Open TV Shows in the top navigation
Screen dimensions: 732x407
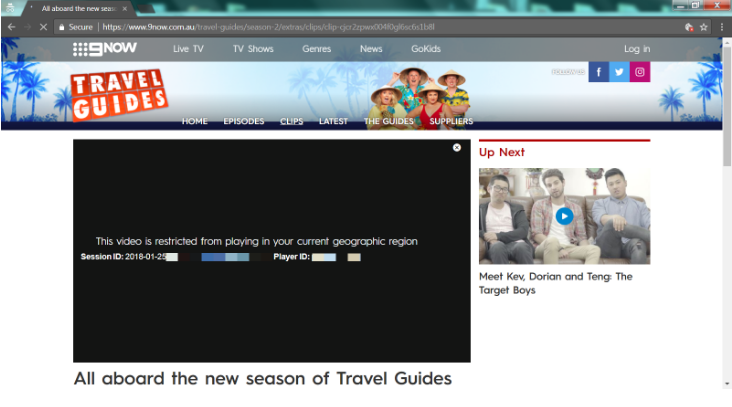click(x=253, y=49)
